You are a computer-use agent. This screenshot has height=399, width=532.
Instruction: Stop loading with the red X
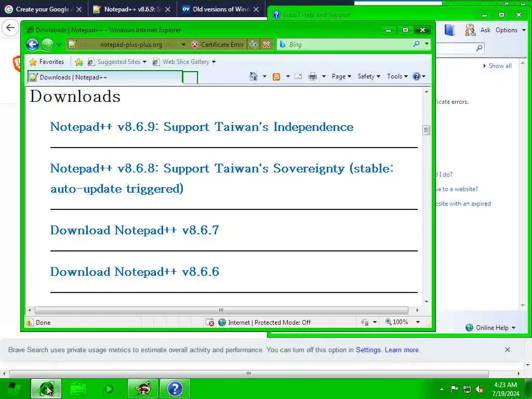[x=267, y=45]
